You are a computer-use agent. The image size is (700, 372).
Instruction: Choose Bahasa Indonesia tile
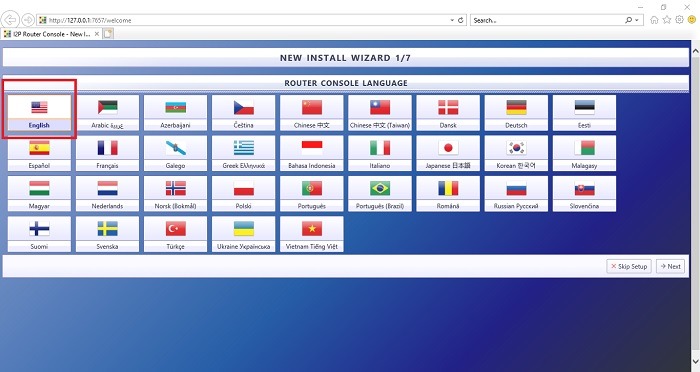pyautogui.click(x=312, y=153)
